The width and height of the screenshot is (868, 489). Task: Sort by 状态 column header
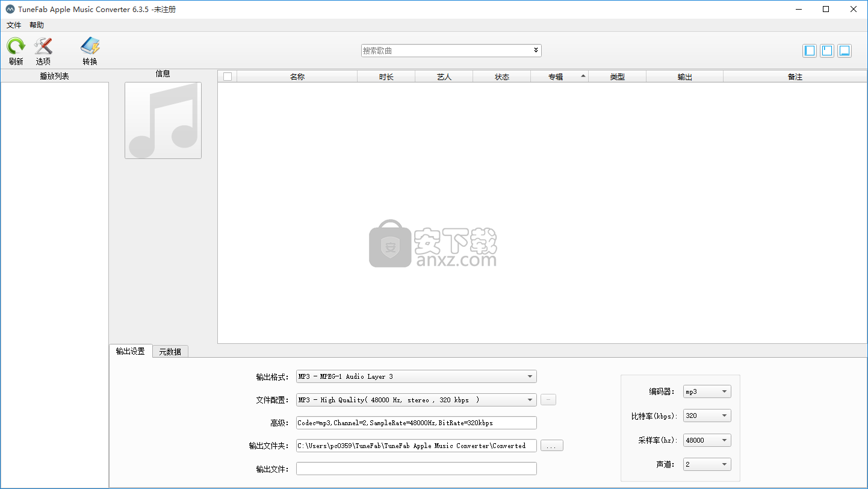pyautogui.click(x=502, y=76)
